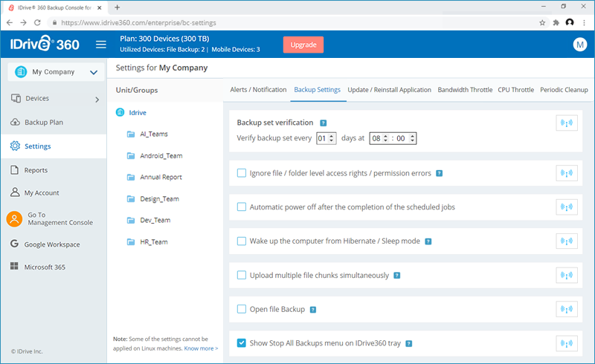The image size is (595, 364).
Task: Click the push icon for Ignore permission errors
Action: [x=567, y=173]
